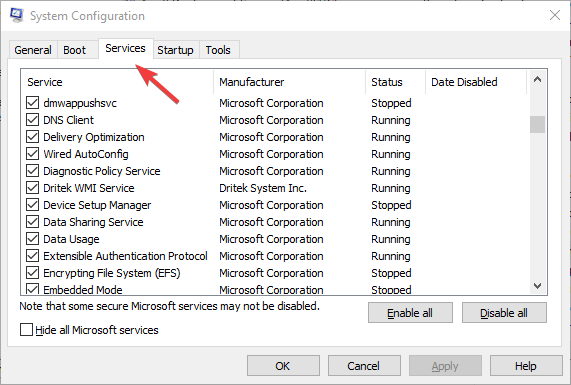Select Device Setup Manager name

(x=97, y=205)
